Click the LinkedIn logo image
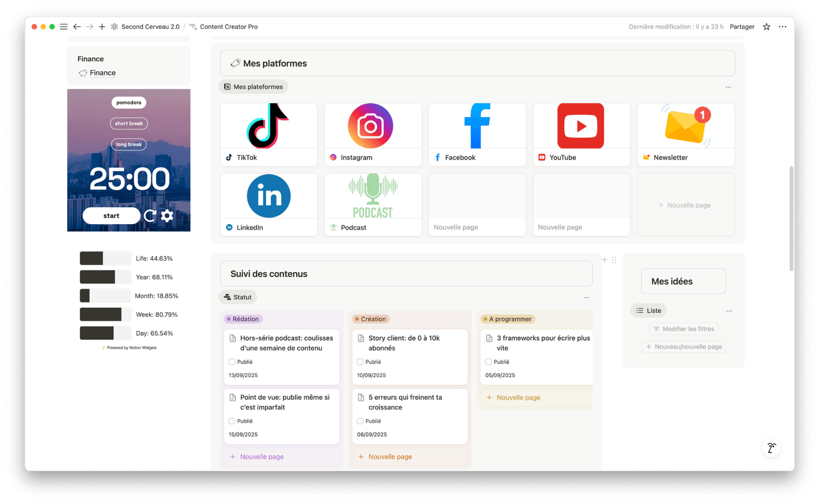 pos(268,196)
